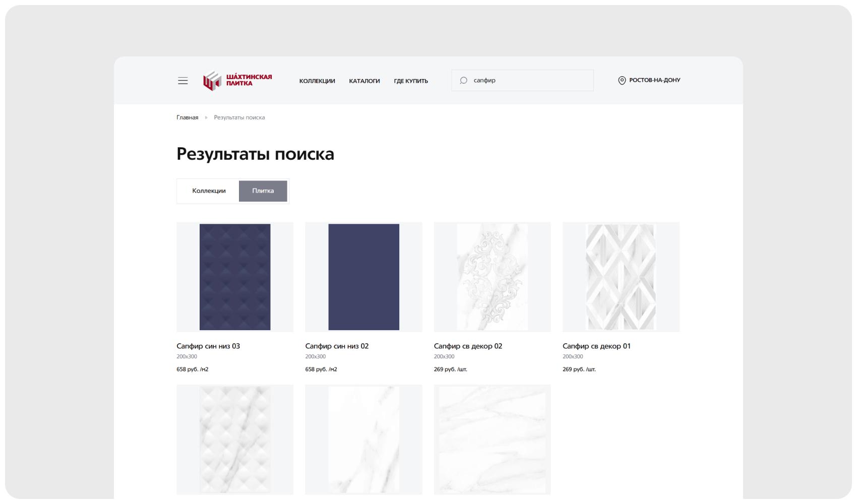Switch to the Коллекции tab
This screenshot has width=857, height=504.
(209, 191)
